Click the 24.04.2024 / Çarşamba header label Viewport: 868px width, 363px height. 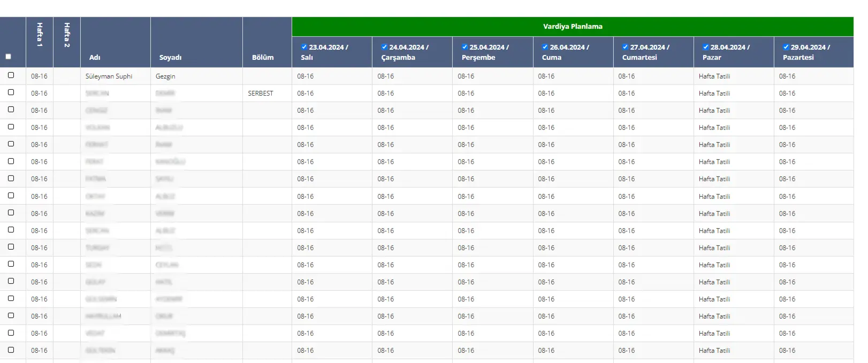pyautogui.click(x=405, y=52)
